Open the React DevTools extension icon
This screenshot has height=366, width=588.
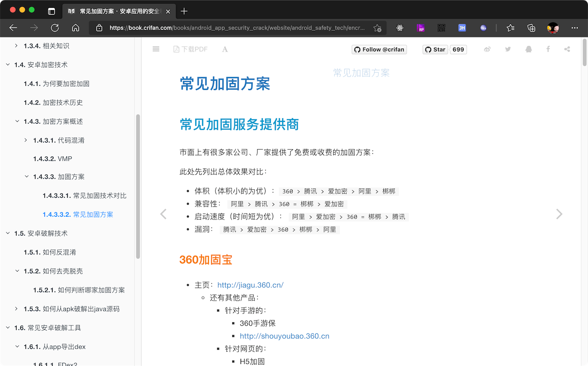click(400, 28)
